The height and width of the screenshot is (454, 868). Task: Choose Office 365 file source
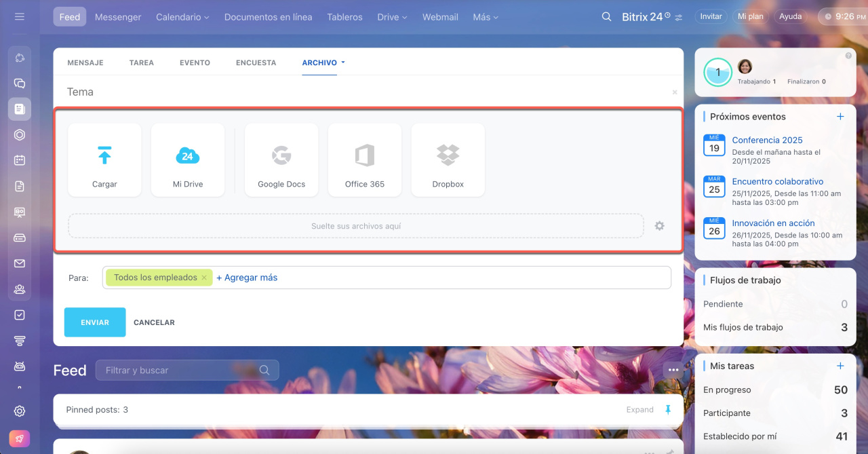365,160
